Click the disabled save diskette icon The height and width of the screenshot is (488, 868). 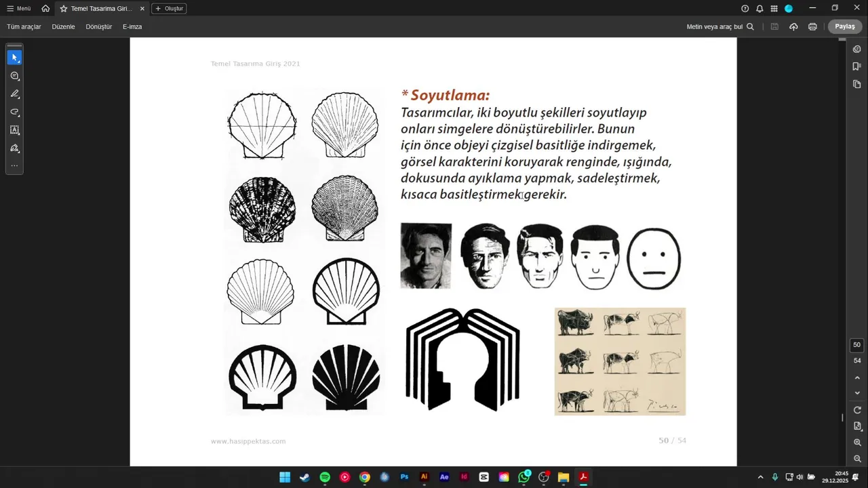(x=774, y=26)
